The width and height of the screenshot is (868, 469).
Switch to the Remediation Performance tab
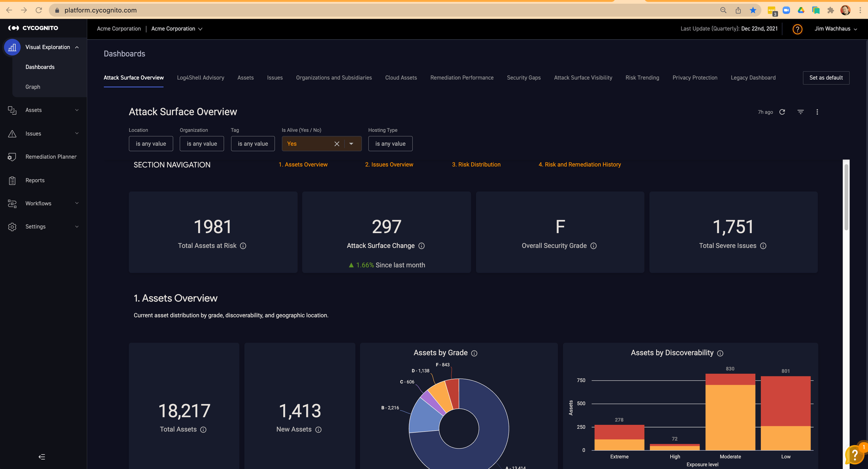point(462,78)
